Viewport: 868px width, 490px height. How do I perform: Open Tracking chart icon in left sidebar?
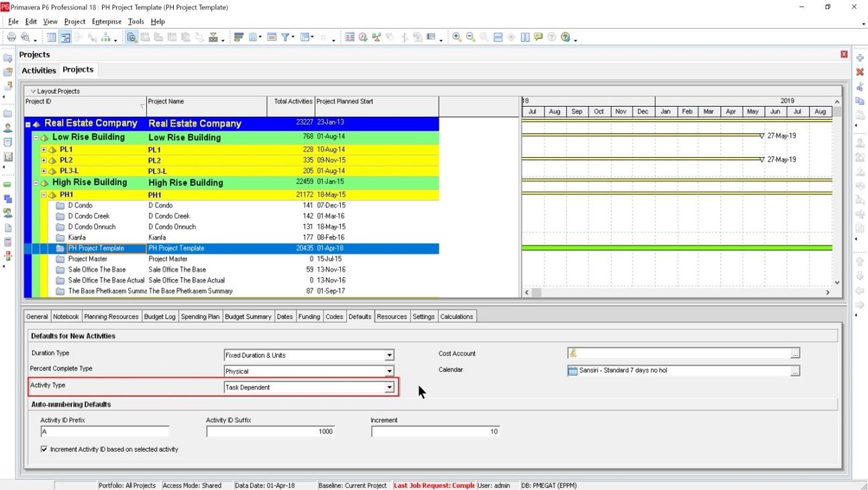[8, 157]
